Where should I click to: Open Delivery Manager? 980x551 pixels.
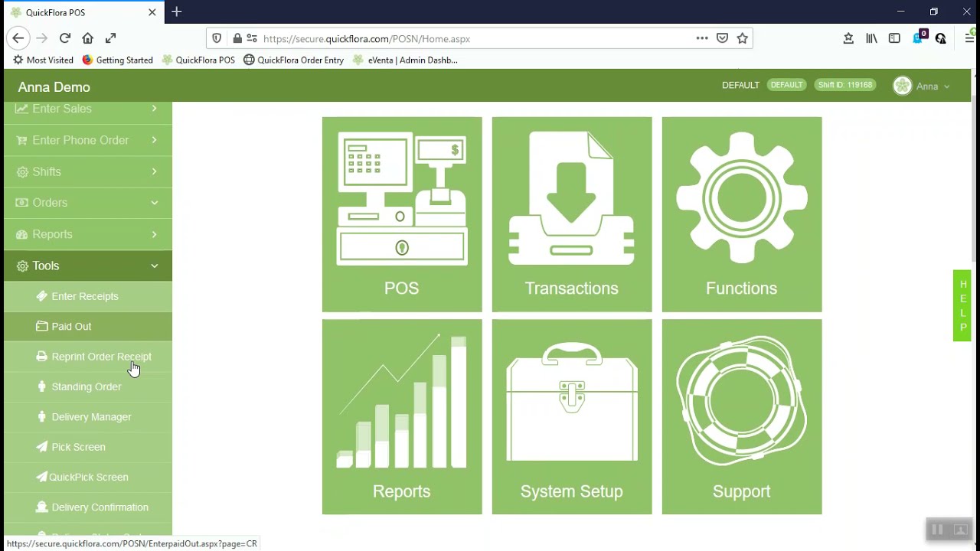pyautogui.click(x=88, y=417)
